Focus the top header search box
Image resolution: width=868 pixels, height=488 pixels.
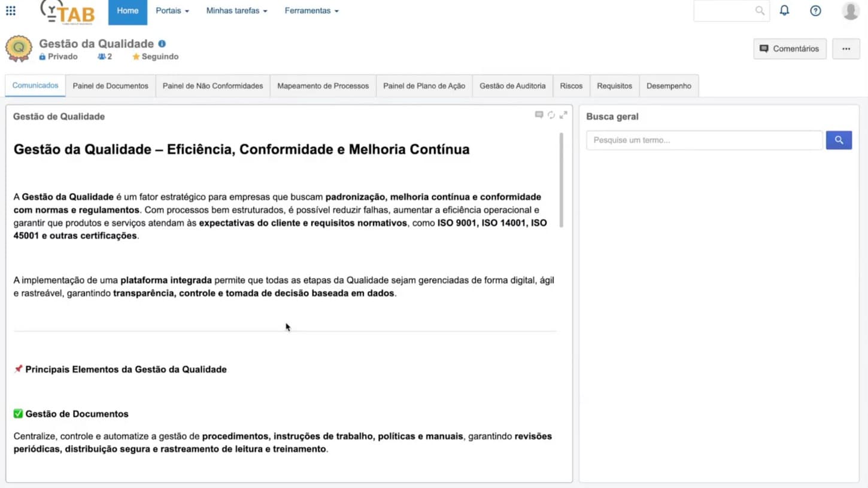pos(732,11)
